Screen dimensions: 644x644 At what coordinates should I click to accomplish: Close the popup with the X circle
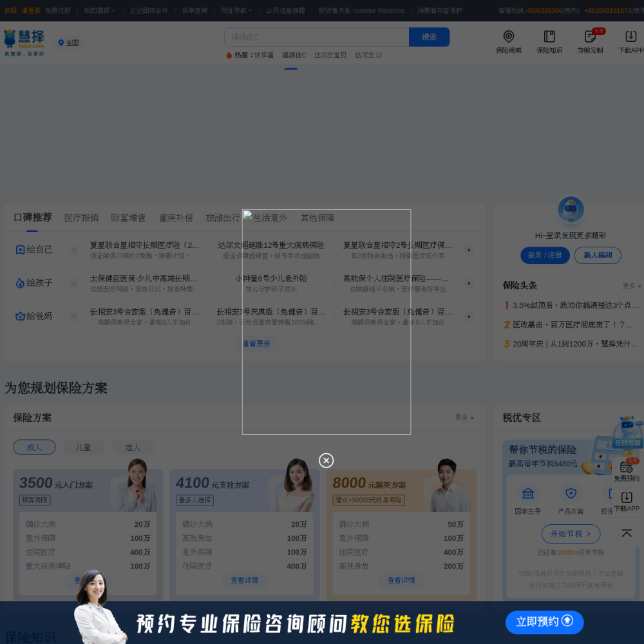[x=326, y=460]
